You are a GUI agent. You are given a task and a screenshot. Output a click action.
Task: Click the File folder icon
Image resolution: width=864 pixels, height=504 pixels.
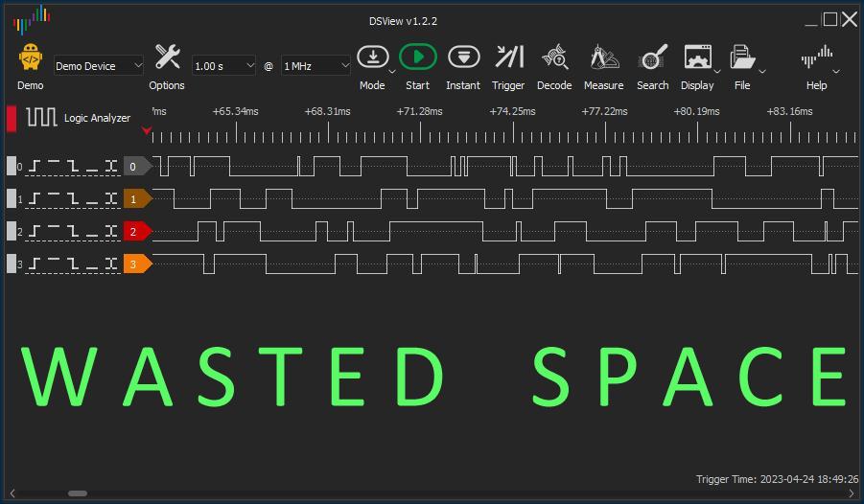742,57
